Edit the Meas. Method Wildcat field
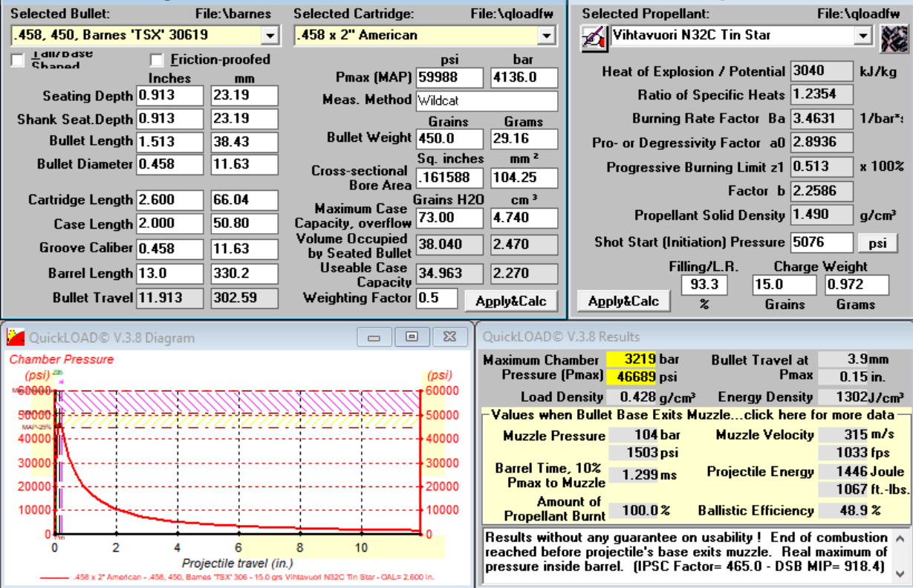The height and width of the screenshot is (588, 913). [487, 101]
